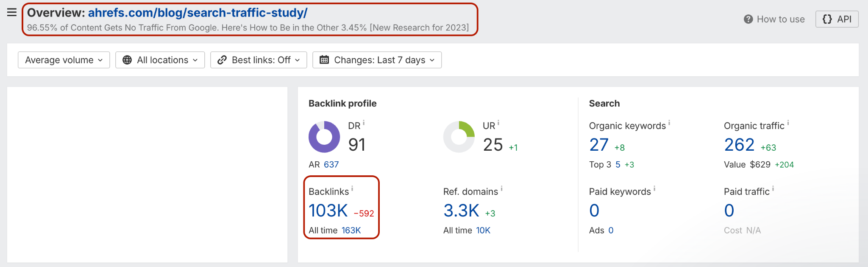Open ahrefs.com/blog/search-traffic-study/ link
868x267 pixels.
(x=198, y=13)
